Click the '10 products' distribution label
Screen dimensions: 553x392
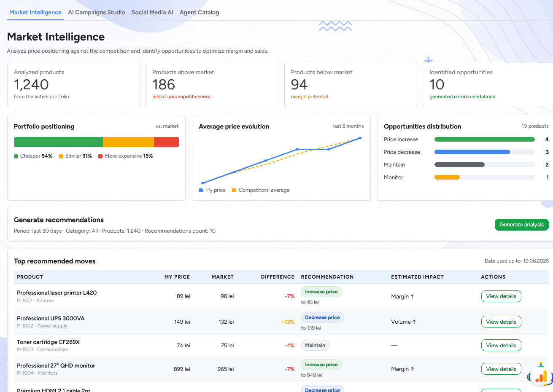point(535,126)
